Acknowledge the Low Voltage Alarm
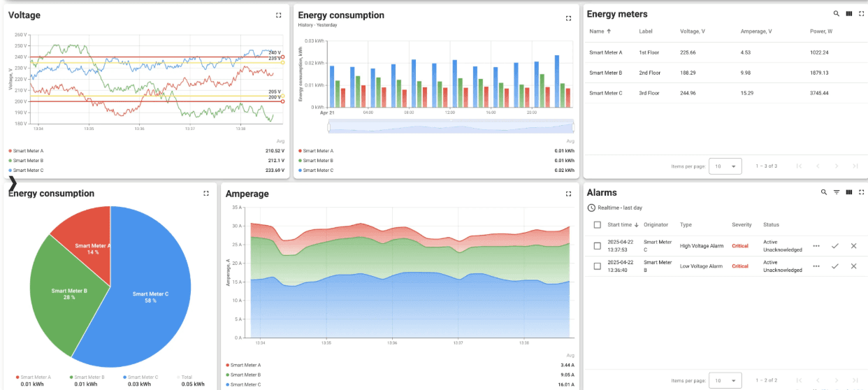Viewport: 868px width, 390px height. [835, 266]
